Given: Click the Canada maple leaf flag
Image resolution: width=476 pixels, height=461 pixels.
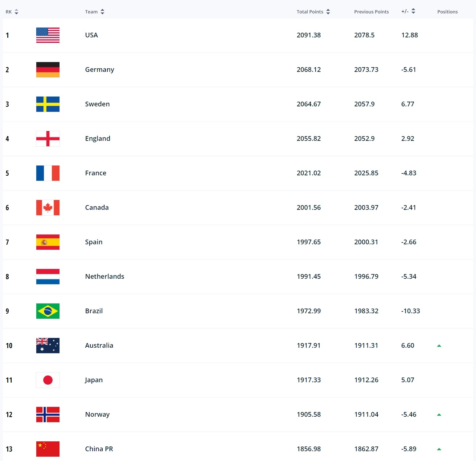Looking at the screenshot, I should point(48,207).
